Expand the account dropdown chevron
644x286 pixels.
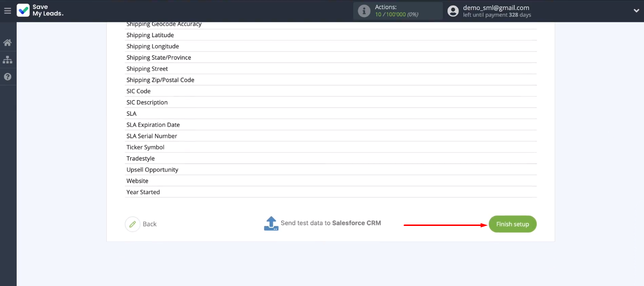pyautogui.click(x=636, y=10)
